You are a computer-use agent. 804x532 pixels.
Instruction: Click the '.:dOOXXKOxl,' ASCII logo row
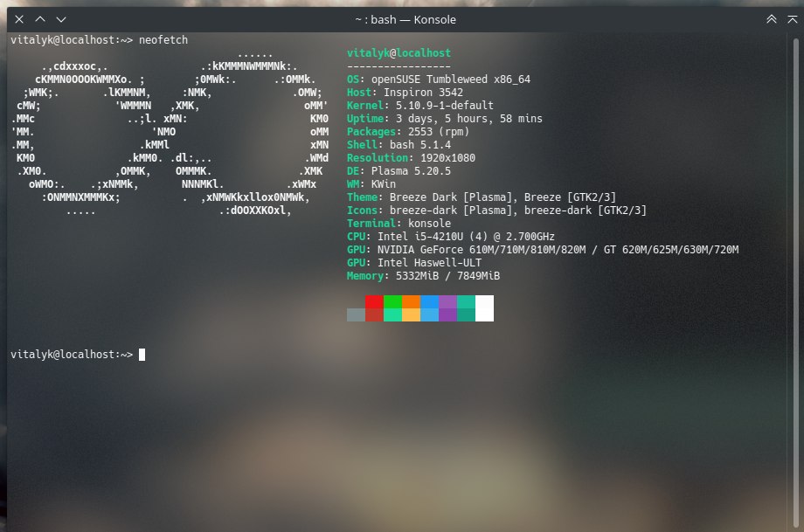pos(255,211)
